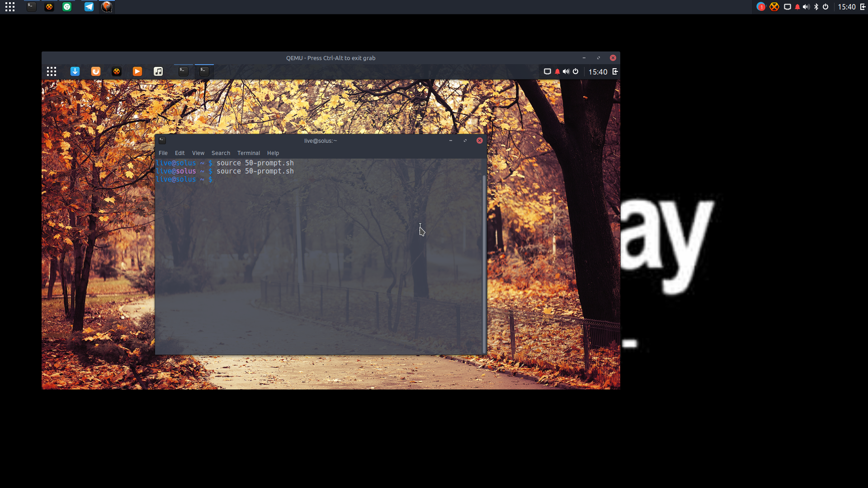The width and height of the screenshot is (868, 488).
Task: Switch to the second terminal task in QEMU panel
Action: tap(204, 71)
